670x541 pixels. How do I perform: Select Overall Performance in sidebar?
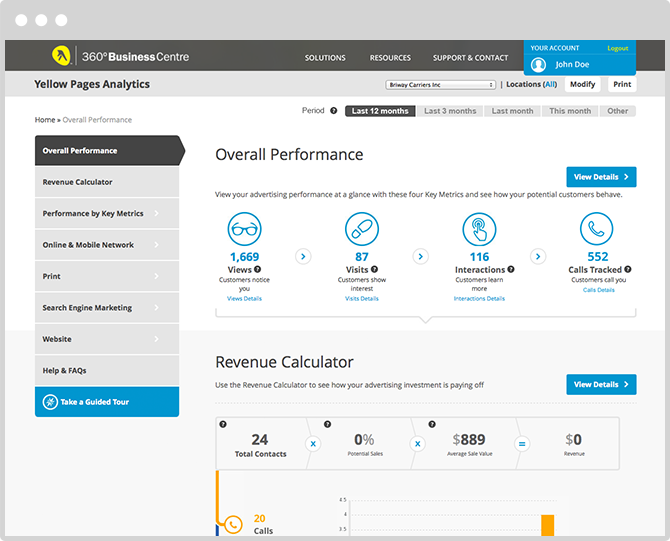(109, 150)
